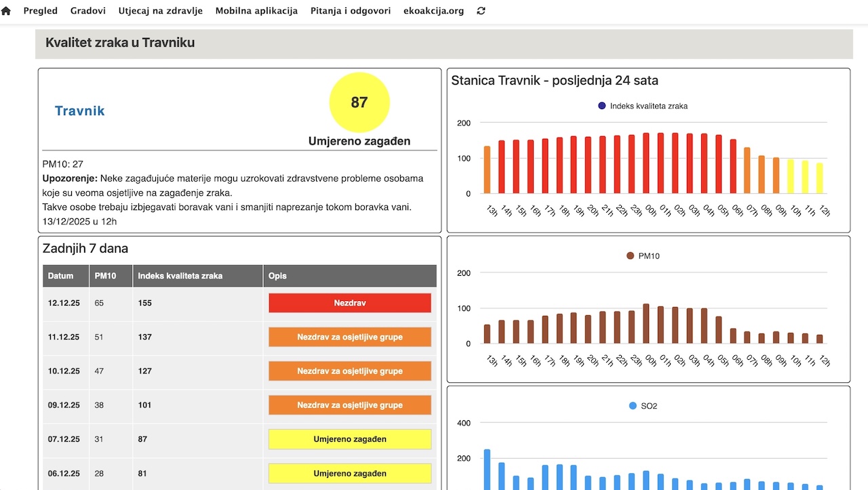Select orange status label for 09.12.25
This screenshot has height=490, width=868.
(x=350, y=405)
